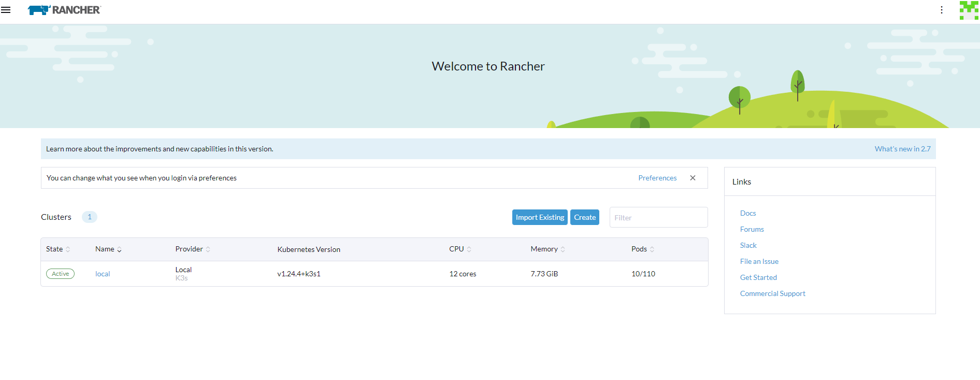Select the 10/110 pods cell
980x380 pixels.
point(643,274)
